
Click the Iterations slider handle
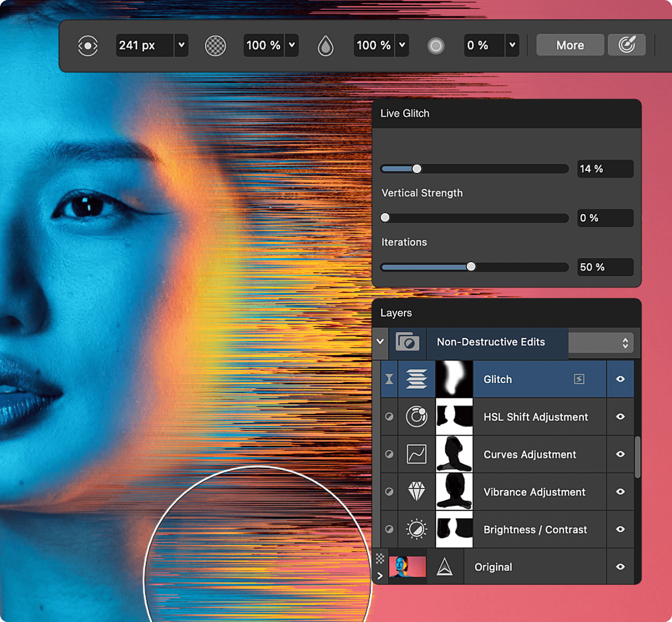point(471,267)
